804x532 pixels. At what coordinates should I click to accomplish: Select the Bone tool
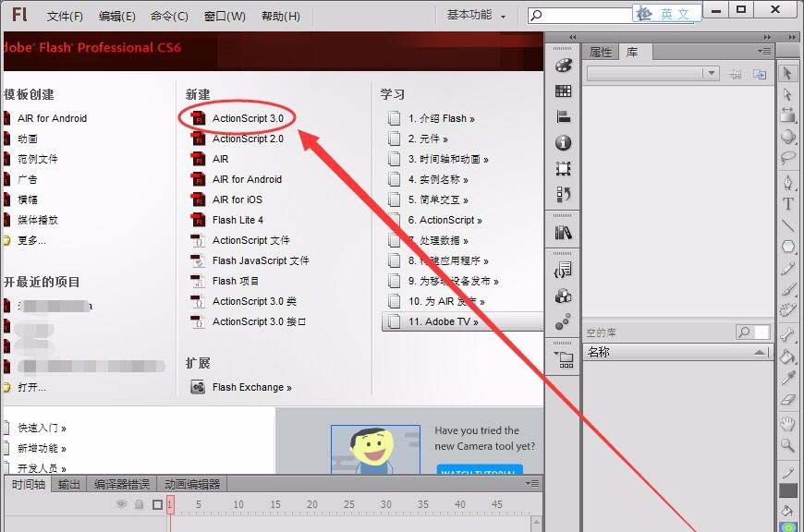787,335
